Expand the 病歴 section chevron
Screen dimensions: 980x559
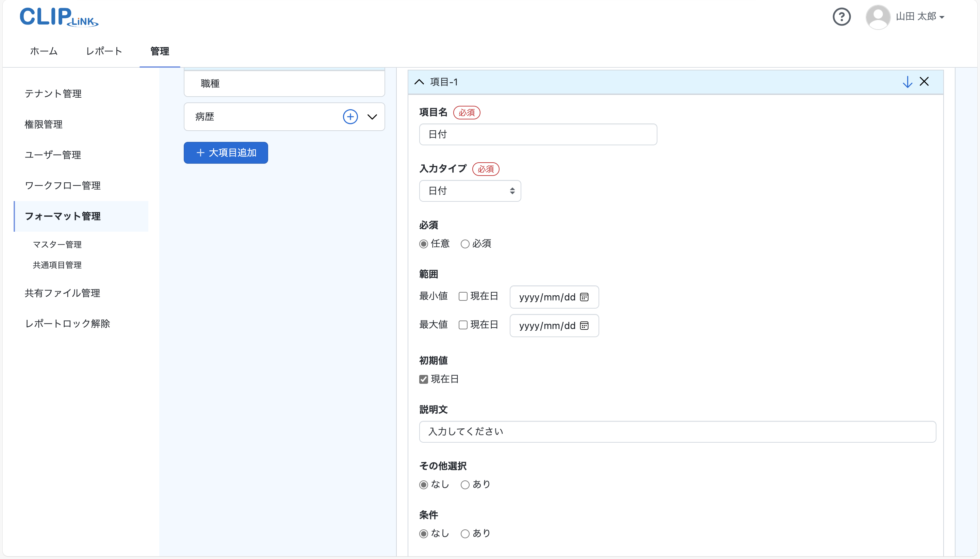coord(372,117)
